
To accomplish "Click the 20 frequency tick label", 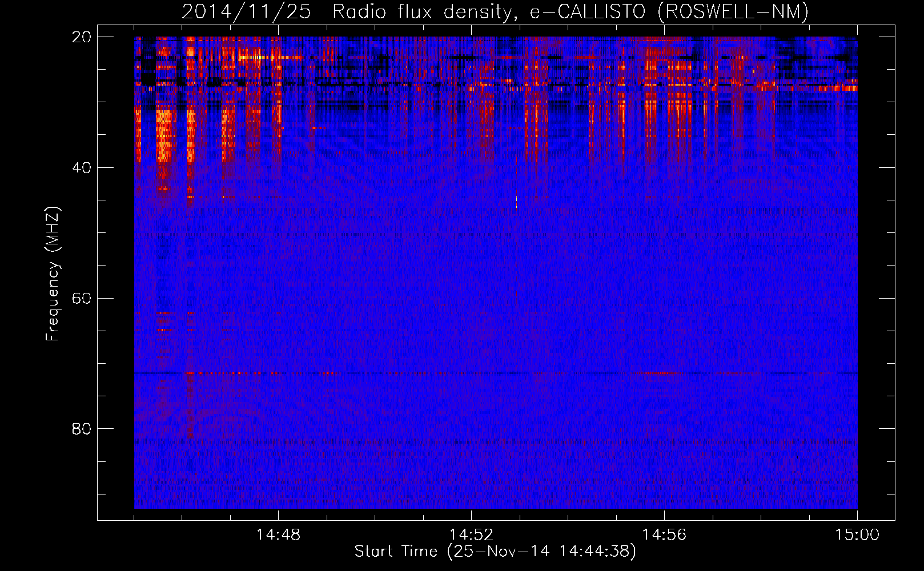I will (82, 37).
